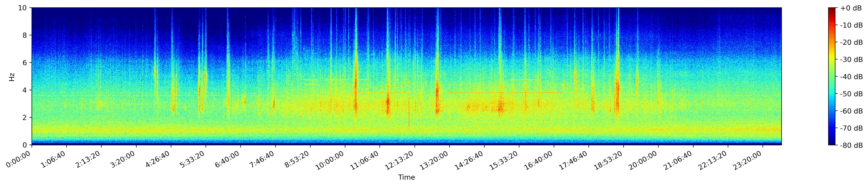This screenshot has width=868, height=186.
Task: Click the 'Hz' y-axis title
Action: pyautogui.click(x=12, y=77)
